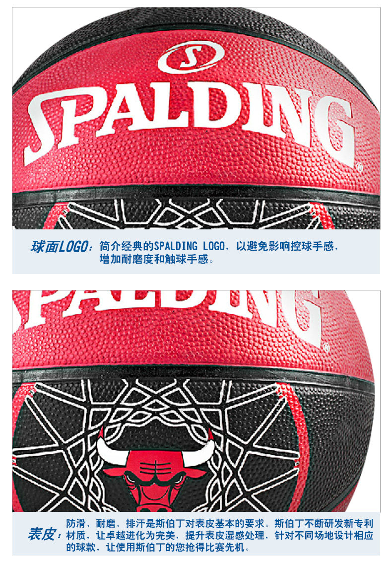Click the oval Spalding S emblem
This screenshot has width=392, height=563.
coord(192,57)
